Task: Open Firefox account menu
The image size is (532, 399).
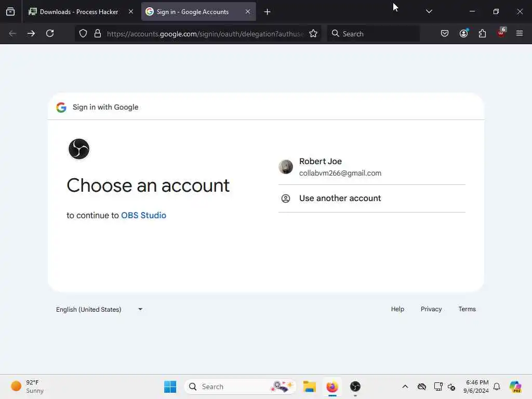Action: pos(463,33)
